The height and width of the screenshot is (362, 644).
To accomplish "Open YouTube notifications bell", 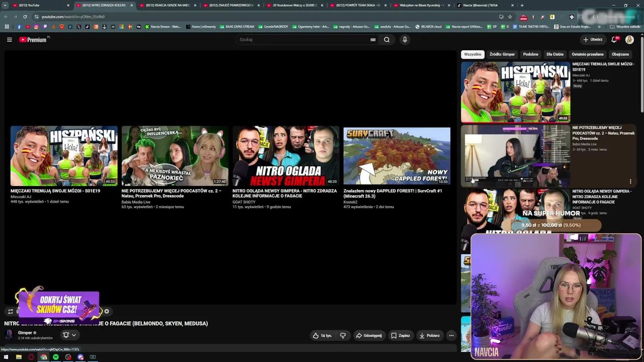I will coord(614,40).
